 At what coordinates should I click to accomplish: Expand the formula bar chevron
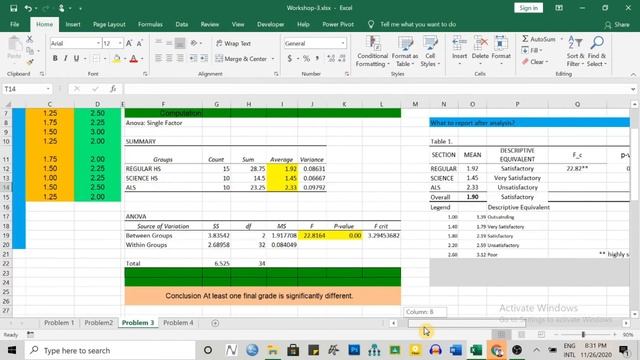click(633, 89)
